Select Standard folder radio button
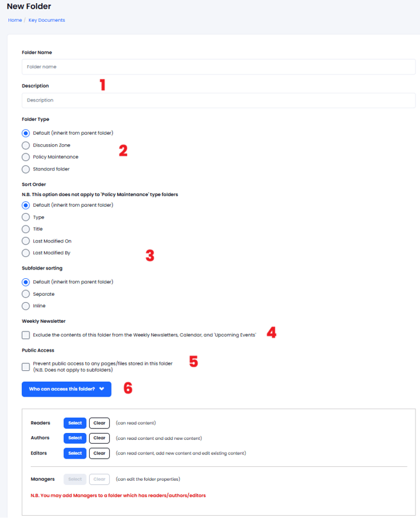 click(x=26, y=169)
